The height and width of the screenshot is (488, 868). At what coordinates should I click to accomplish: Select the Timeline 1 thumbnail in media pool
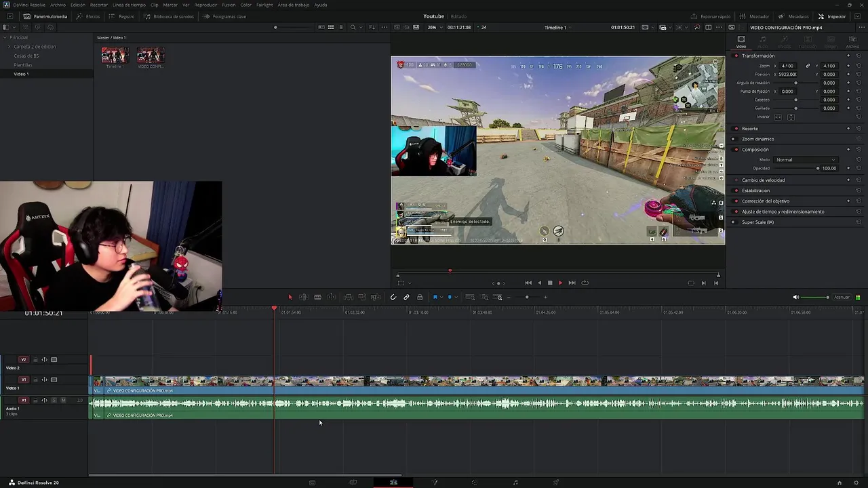115,56
